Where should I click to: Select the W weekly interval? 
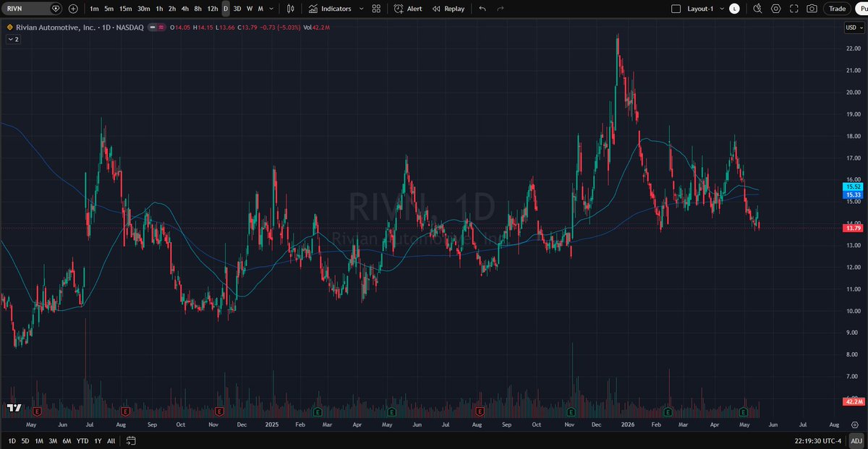click(250, 9)
